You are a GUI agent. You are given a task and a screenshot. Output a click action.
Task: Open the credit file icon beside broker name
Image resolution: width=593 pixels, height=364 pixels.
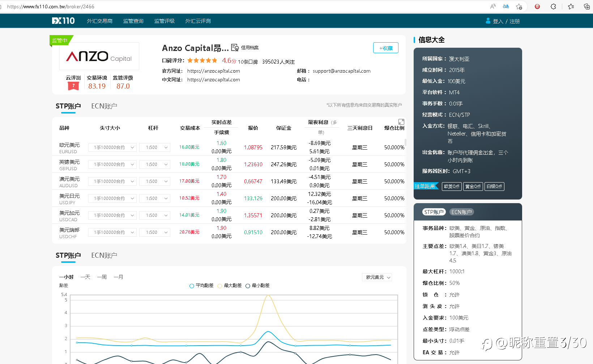pyautogui.click(x=235, y=48)
